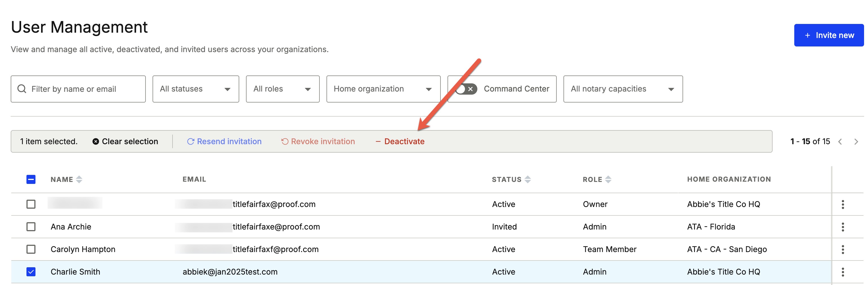Click the Carolyn Hampton name

(x=83, y=249)
